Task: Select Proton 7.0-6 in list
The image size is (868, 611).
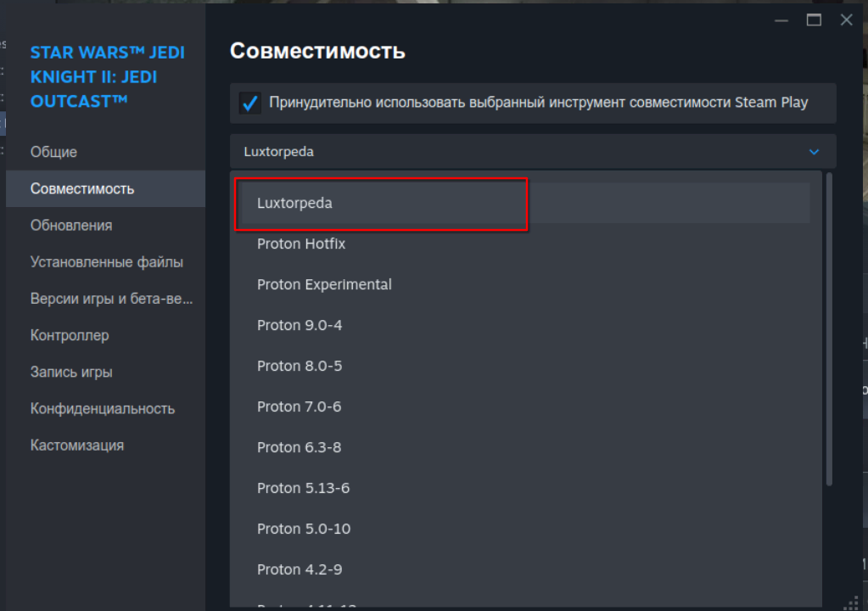Action: (300, 407)
